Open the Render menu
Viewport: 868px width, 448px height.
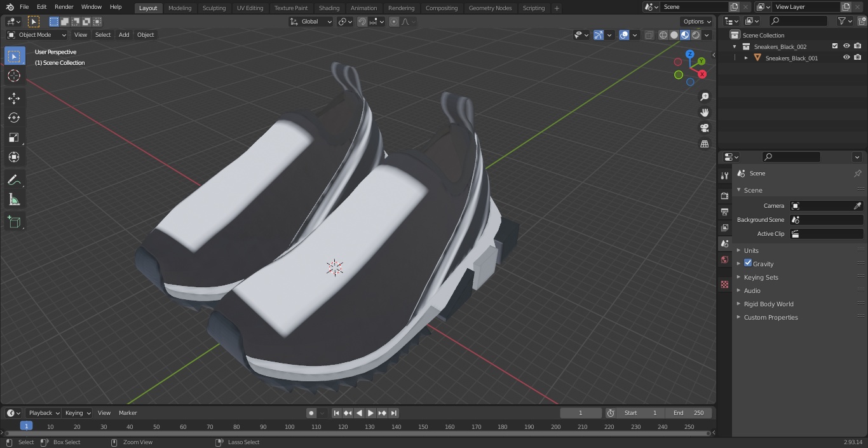click(64, 7)
